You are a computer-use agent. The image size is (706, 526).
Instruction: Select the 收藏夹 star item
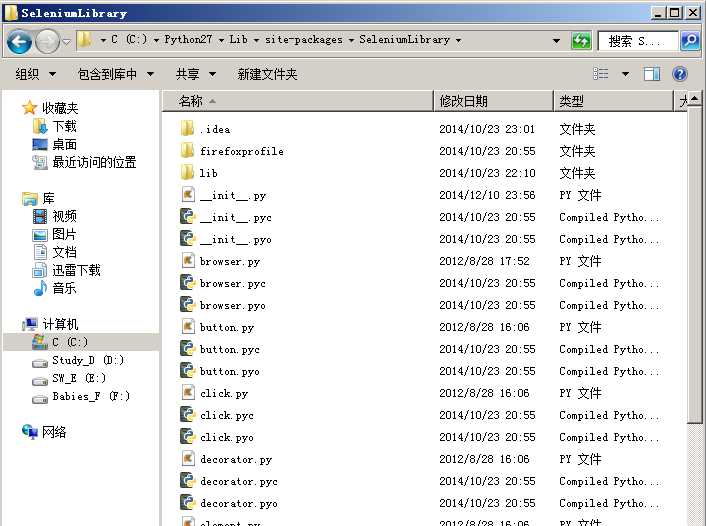(50, 108)
